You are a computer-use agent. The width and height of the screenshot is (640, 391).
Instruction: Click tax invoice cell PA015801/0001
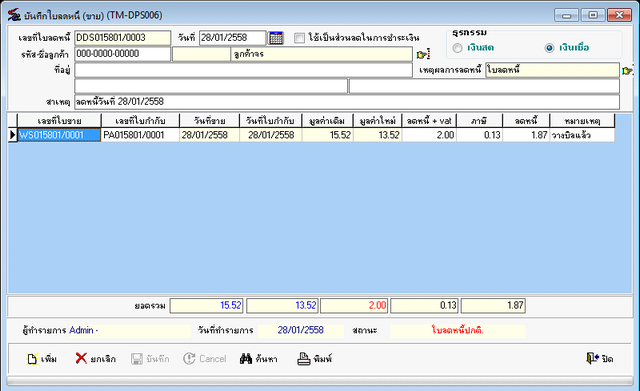click(140, 135)
